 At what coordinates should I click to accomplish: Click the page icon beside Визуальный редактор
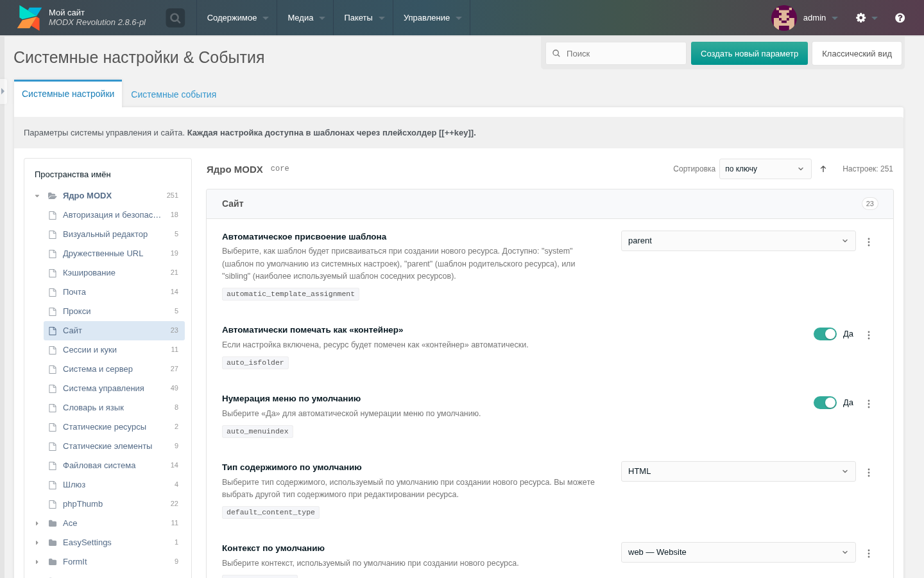tap(53, 234)
